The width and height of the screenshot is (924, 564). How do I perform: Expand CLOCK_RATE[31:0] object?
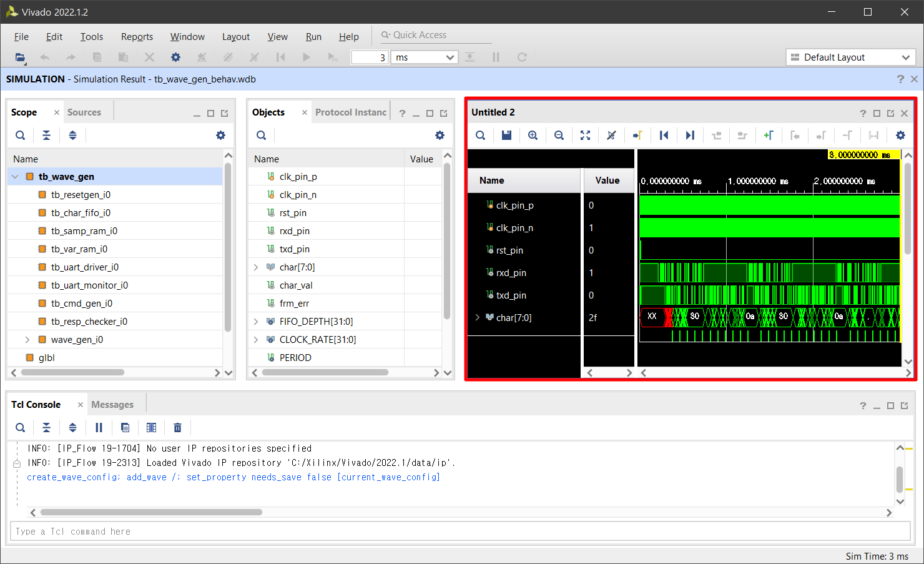coord(256,340)
